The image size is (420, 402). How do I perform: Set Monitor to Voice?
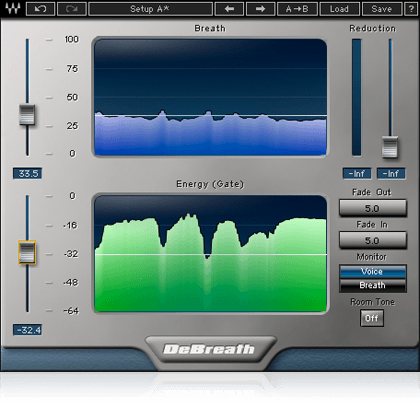(372, 272)
